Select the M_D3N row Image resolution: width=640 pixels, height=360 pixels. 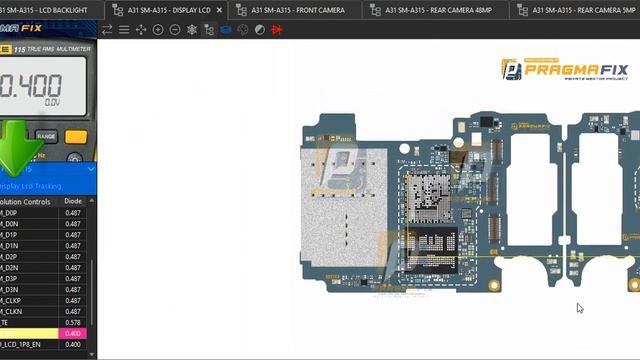point(43,289)
